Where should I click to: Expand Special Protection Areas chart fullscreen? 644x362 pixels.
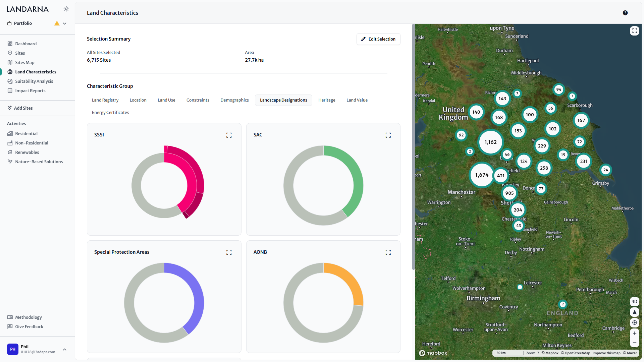coord(229,252)
